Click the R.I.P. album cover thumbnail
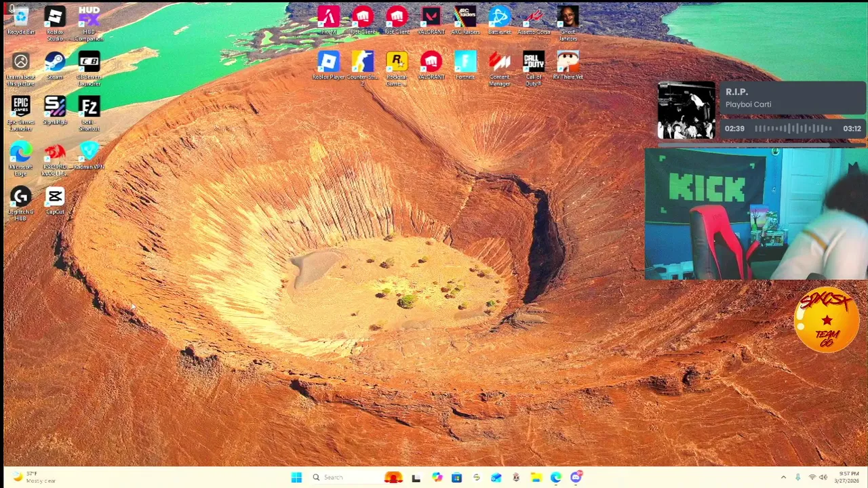 pyautogui.click(x=686, y=110)
